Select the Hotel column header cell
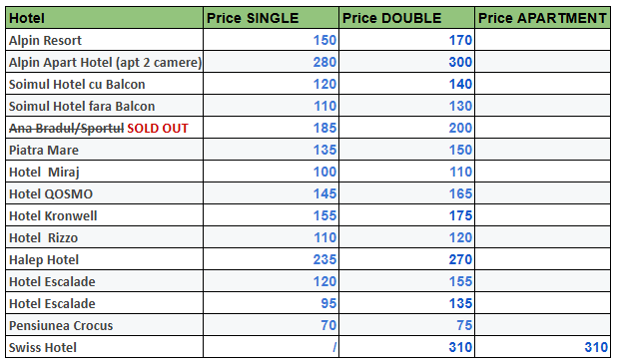The width and height of the screenshot is (617, 364). [104, 18]
